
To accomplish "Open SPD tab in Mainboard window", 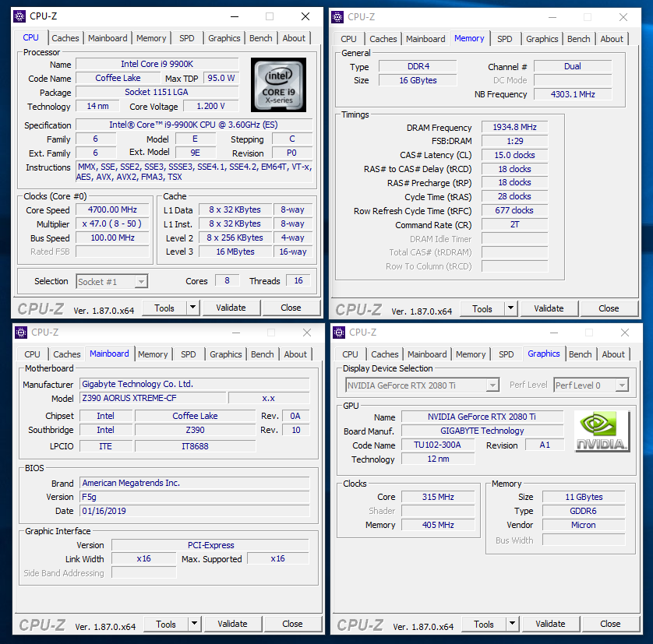I will tap(189, 354).
